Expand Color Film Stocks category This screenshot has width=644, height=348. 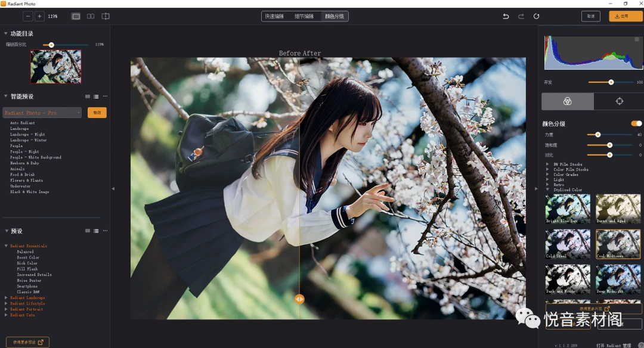pyautogui.click(x=547, y=169)
